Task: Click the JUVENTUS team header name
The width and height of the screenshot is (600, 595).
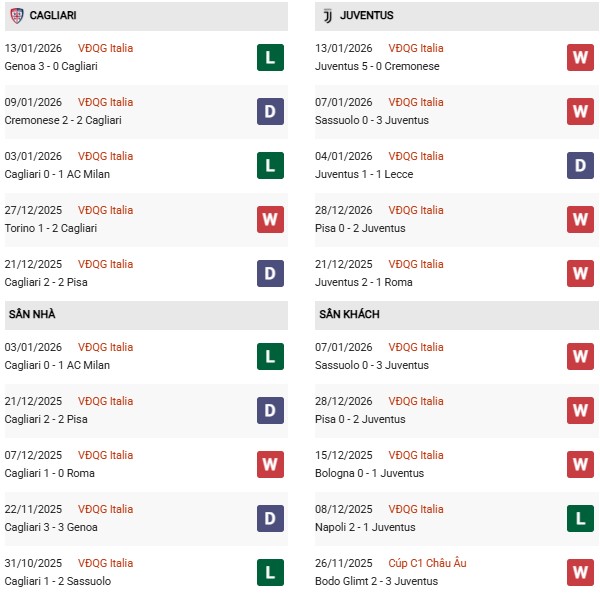Action: pyautogui.click(x=367, y=16)
